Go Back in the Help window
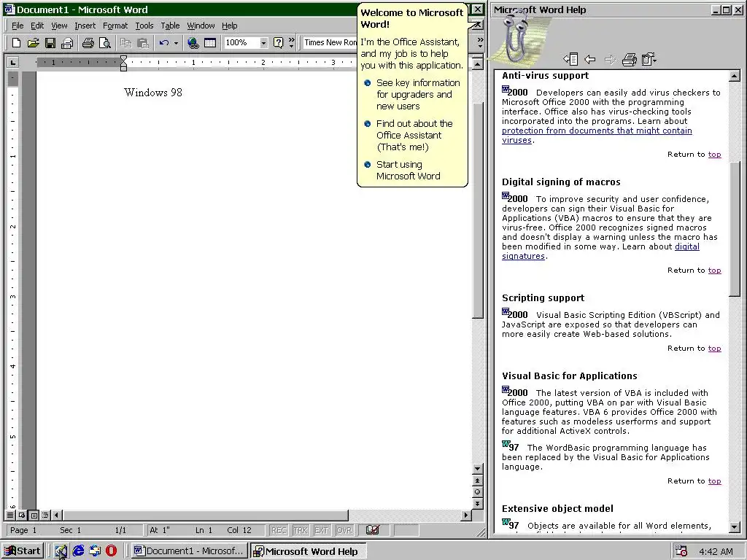Viewport: 747px width, 560px height. coord(590,59)
